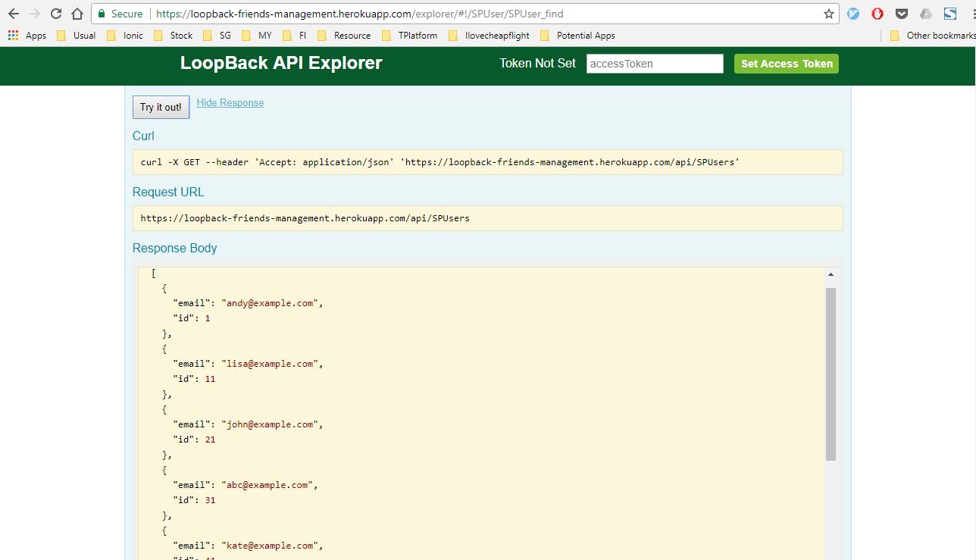Click the id value 11

click(210, 379)
